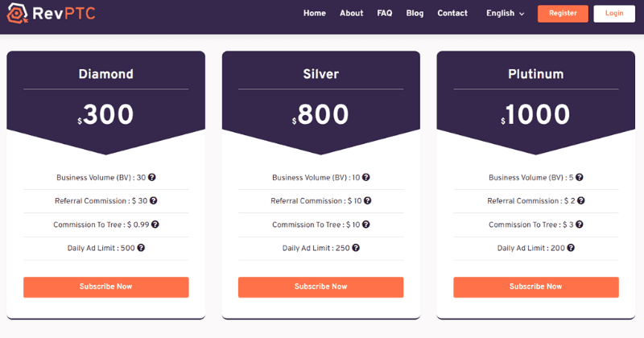Click help icon beside Plutinum Commission To Tree

tap(581, 225)
